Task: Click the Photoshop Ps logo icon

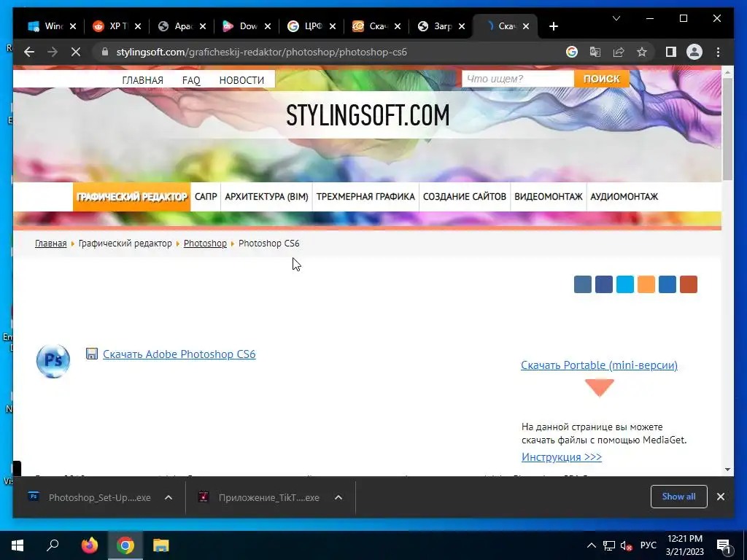Action: 53,361
